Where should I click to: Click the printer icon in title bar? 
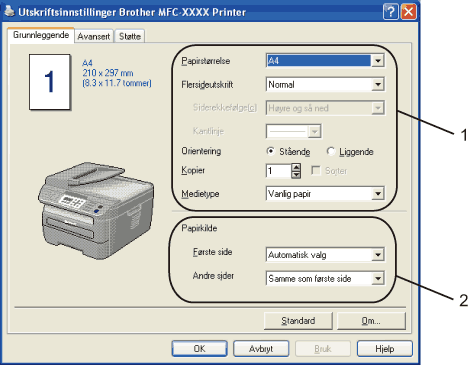(9, 12)
